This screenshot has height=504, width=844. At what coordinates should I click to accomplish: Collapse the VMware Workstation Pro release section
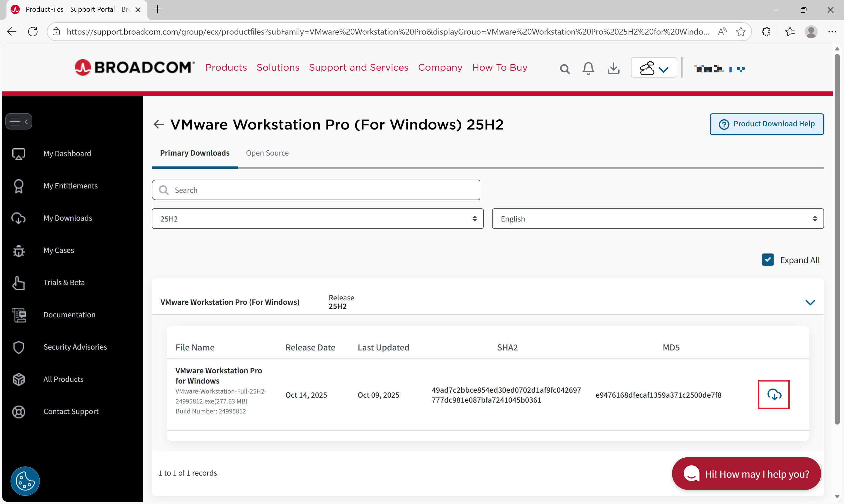(810, 302)
